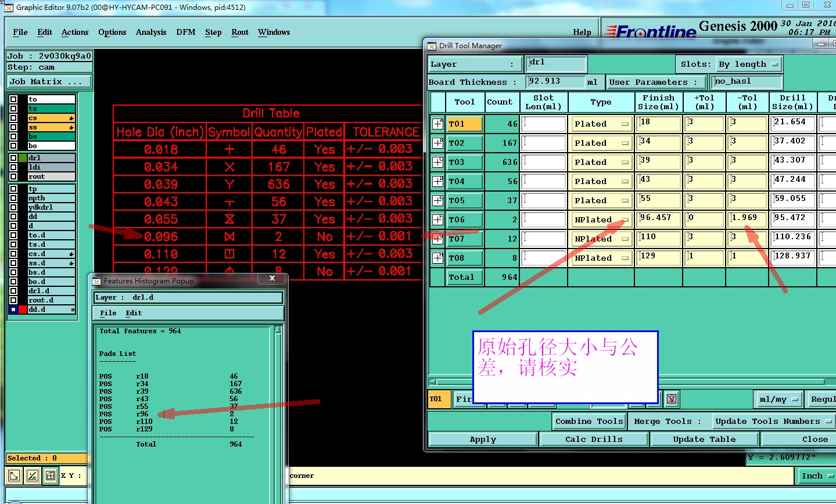Toggle display checkbox for layer drl
This screenshot has height=504, width=836.
(13, 158)
